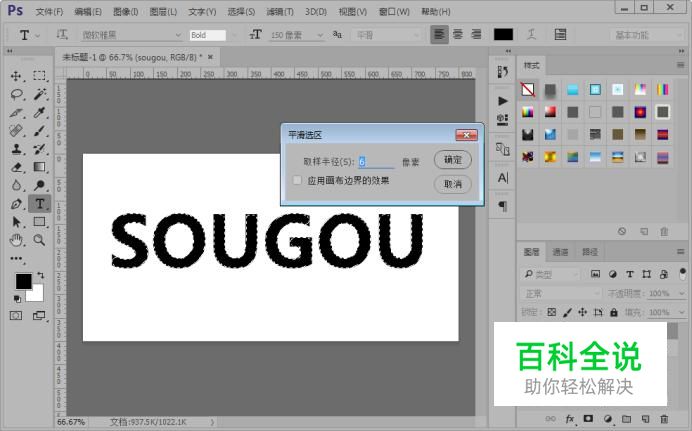Open the Select menu
Screen dimensions: 692x431
point(241,12)
